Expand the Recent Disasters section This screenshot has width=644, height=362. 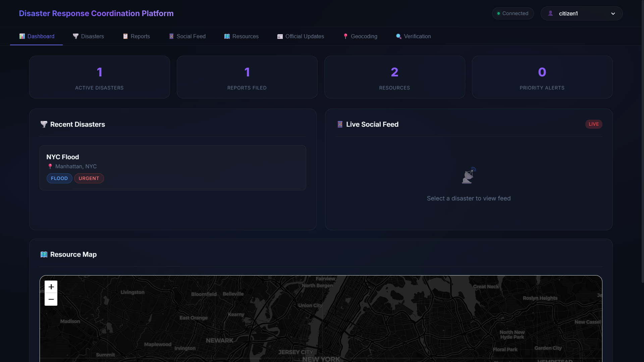[72, 124]
